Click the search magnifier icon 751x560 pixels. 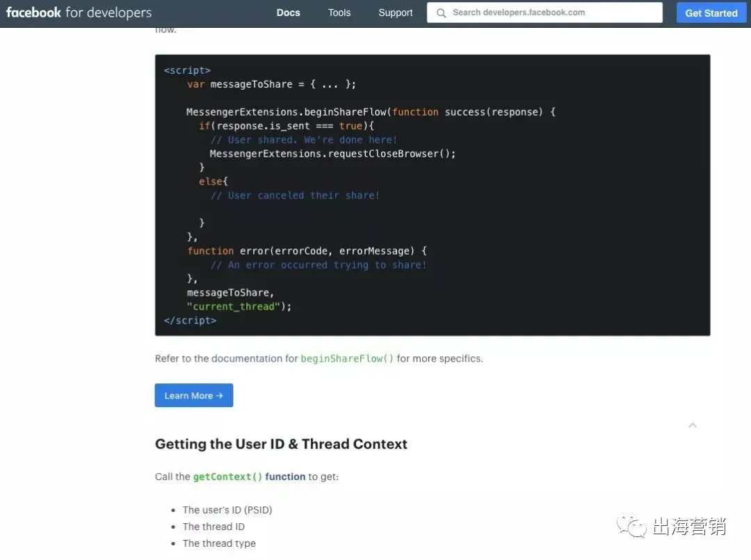pyautogui.click(x=441, y=13)
